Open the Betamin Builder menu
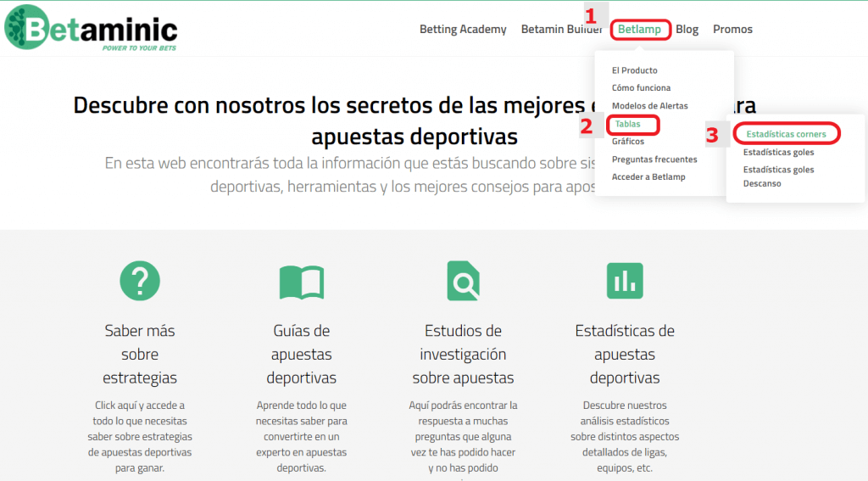Image resolution: width=868 pixels, height=481 pixels. click(x=561, y=30)
